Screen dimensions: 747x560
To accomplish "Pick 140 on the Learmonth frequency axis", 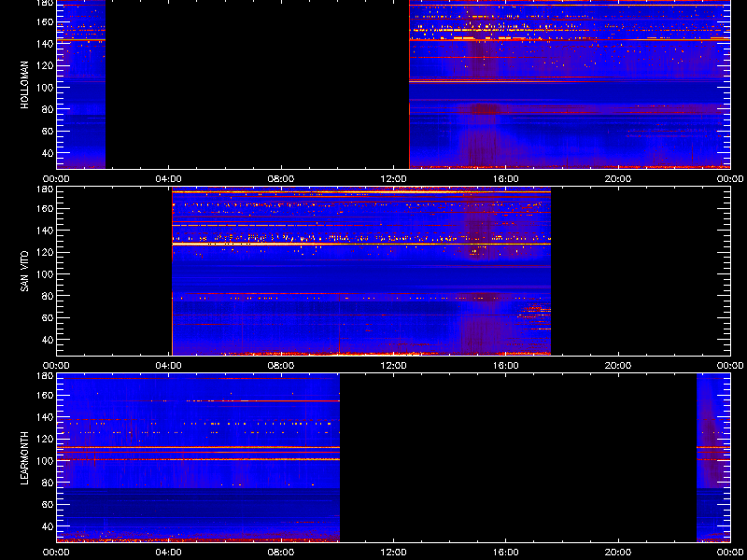I will click(x=46, y=416).
